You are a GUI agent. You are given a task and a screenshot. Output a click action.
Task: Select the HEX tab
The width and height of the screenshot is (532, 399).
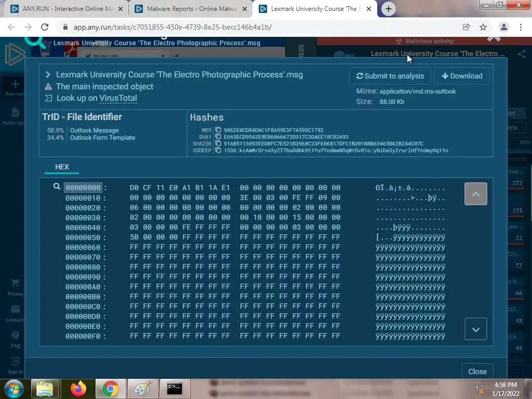click(x=62, y=167)
